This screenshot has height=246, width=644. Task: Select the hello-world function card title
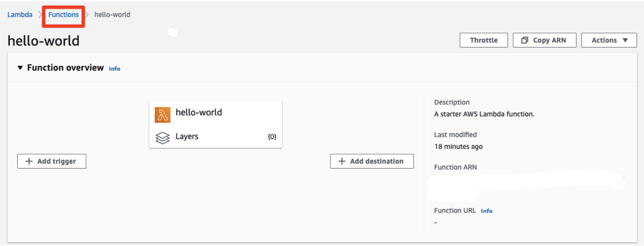(x=199, y=112)
